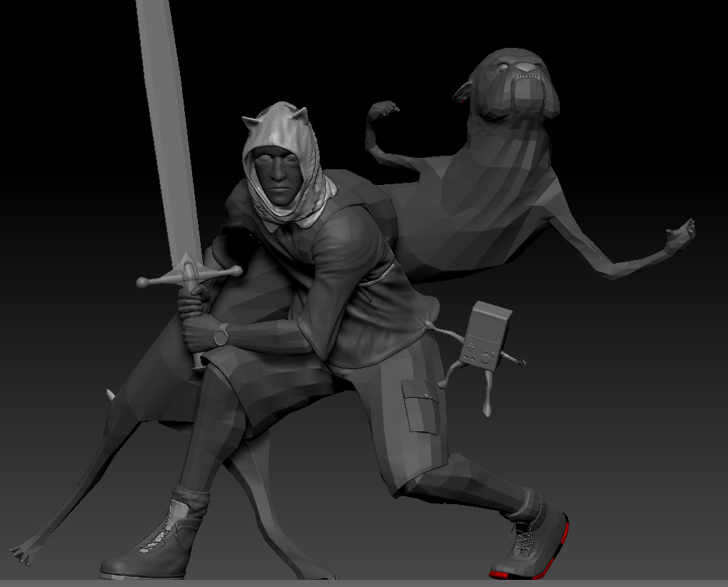Click the boot with the red sole
The width and height of the screenshot is (728, 587).
(530, 534)
